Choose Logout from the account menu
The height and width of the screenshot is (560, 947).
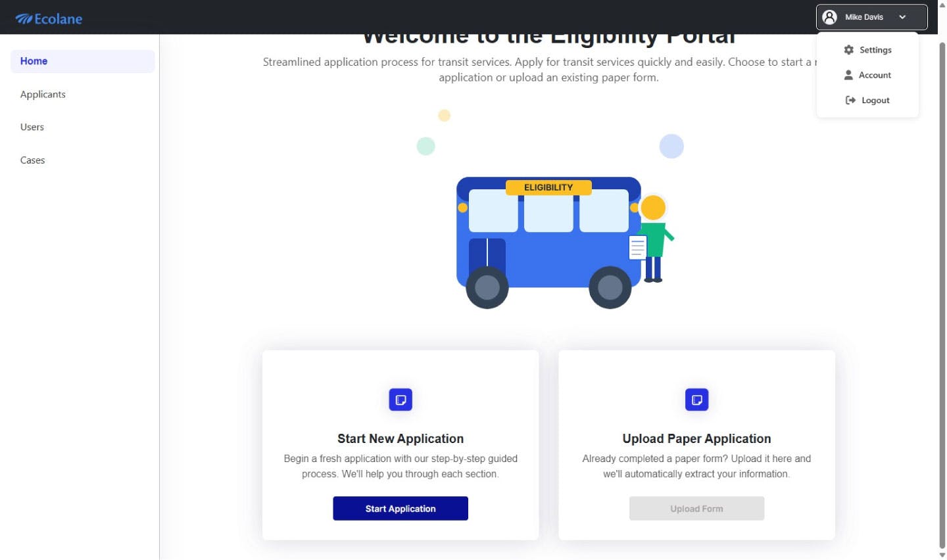pos(875,99)
